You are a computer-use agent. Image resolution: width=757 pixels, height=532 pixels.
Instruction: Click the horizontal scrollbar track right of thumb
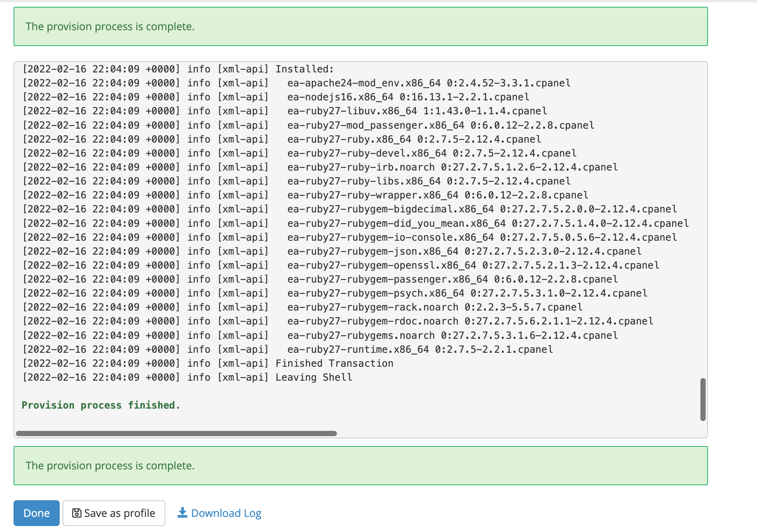pyautogui.click(x=521, y=434)
